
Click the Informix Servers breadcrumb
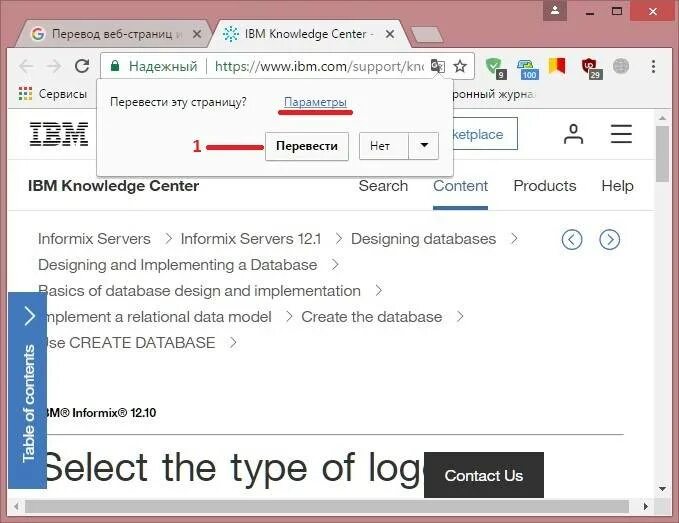94,239
